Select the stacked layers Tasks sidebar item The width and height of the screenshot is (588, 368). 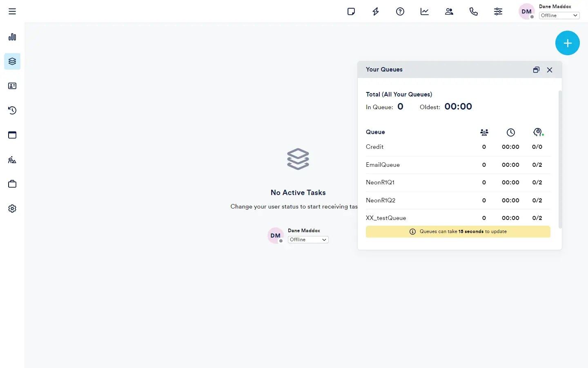tap(12, 61)
